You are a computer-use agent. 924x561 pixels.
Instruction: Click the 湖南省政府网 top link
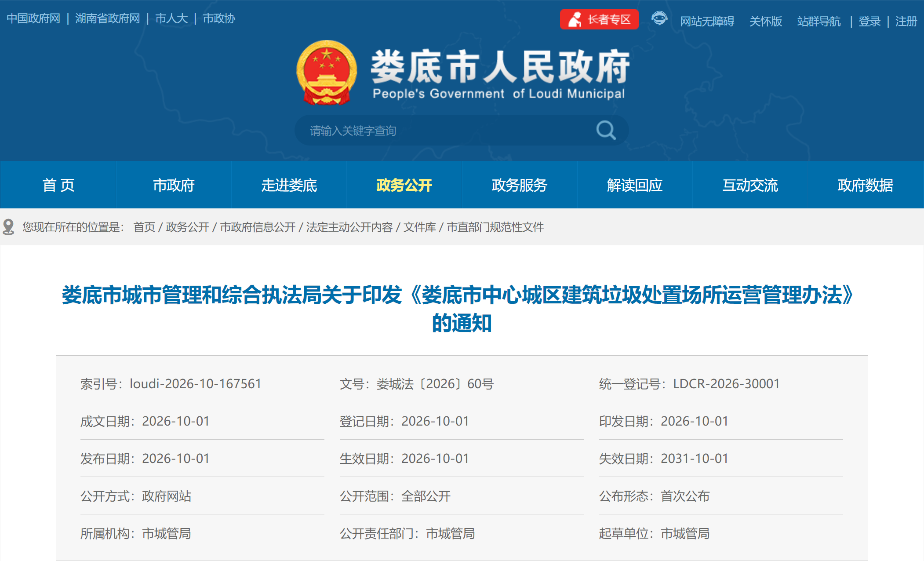[x=108, y=18]
